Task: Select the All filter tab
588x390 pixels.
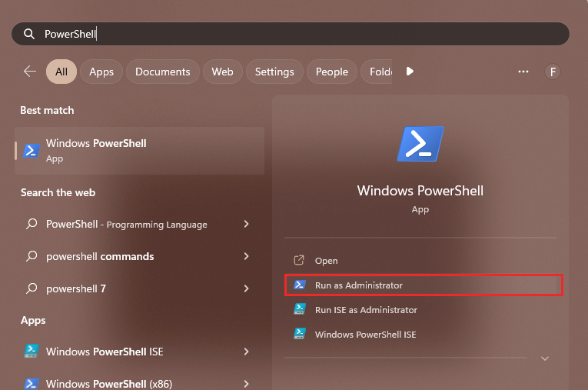Action: point(61,72)
